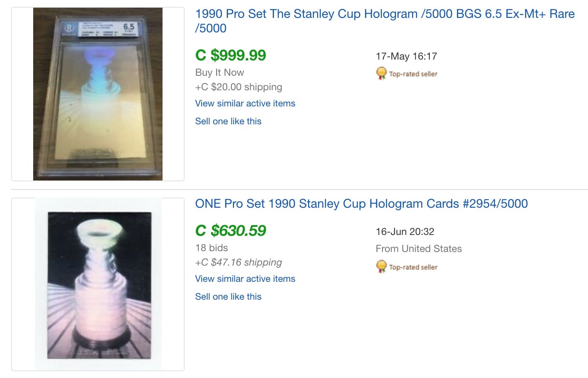Screen dimensions: 588x378
Task: Click the top-rated seller ribbon badge on the $630.59 listing
Action: [x=381, y=266]
